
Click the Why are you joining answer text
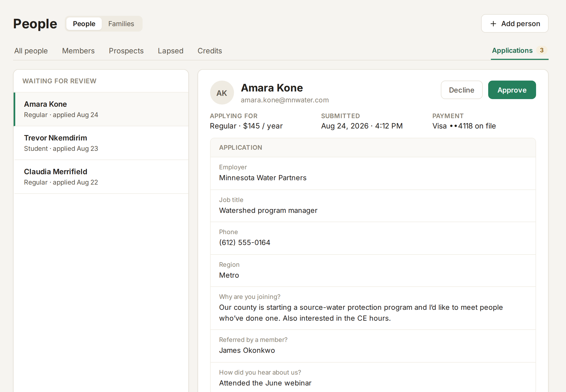point(361,313)
